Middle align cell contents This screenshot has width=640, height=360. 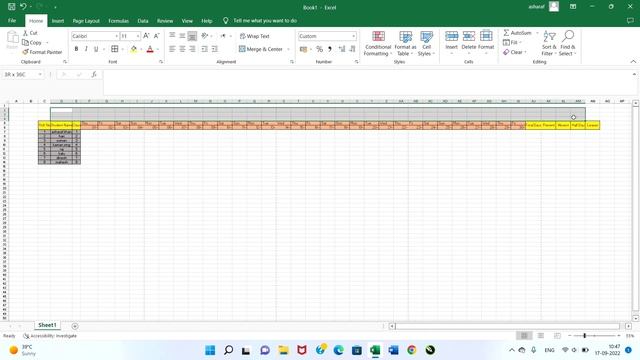point(182,36)
